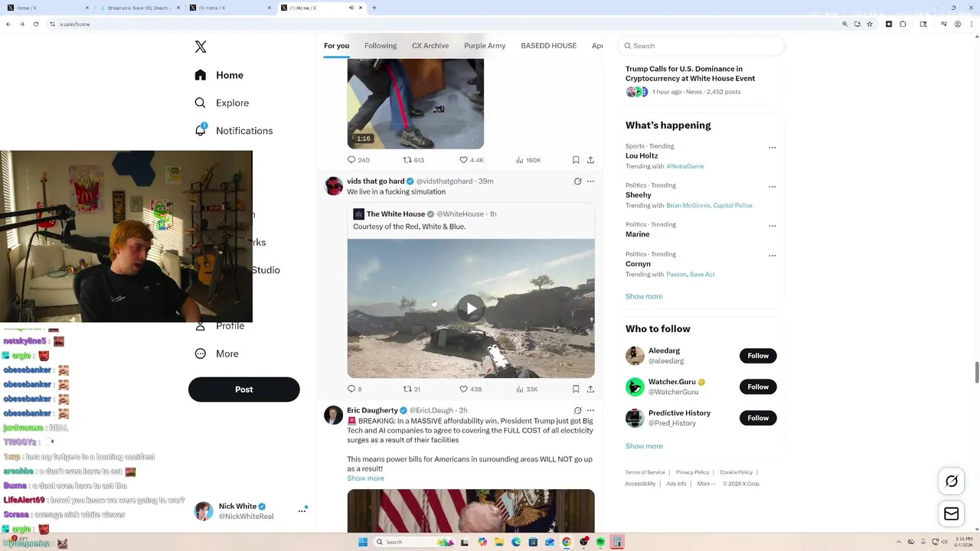
Task: Follow Predictive History
Action: coord(758,418)
